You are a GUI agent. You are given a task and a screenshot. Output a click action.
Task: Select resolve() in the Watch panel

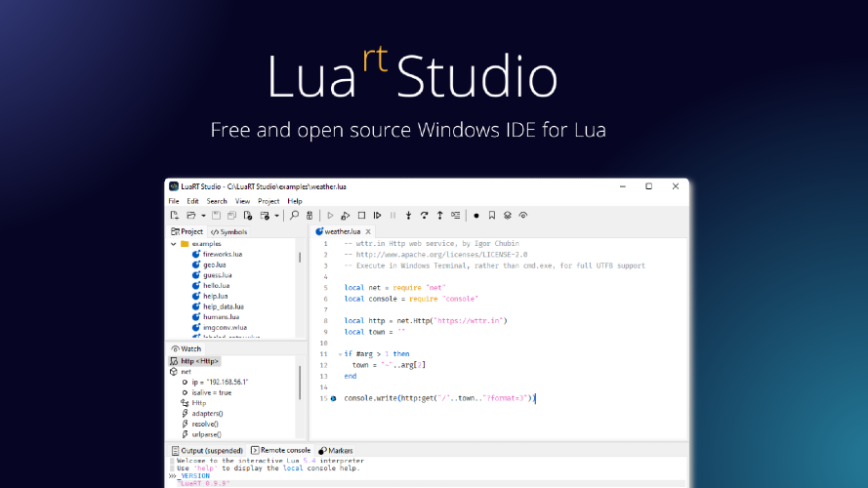pyautogui.click(x=205, y=425)
